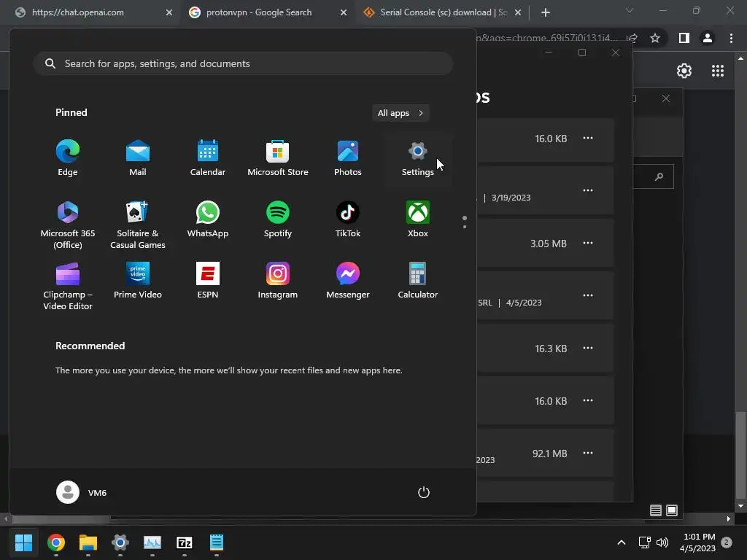The width and height of the screenshot is (747, 560).
Task: Show hidden system tray icons
Action: [x=622, y=542]
